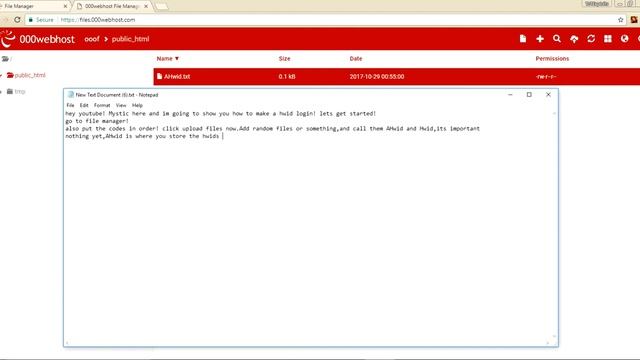
Task: Sort files by the Name column
Action: point(167,58)
